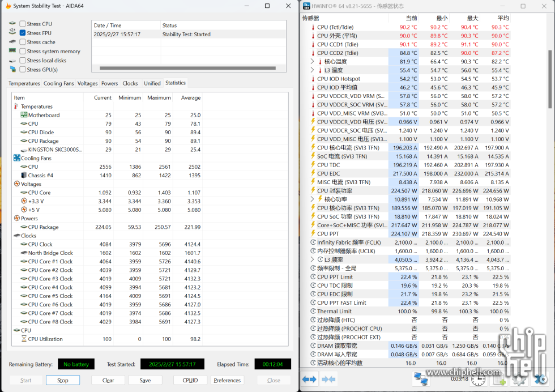The image size is (555, 392).
Task: Open AIDA64 Preferences
Action: (227, 380)
